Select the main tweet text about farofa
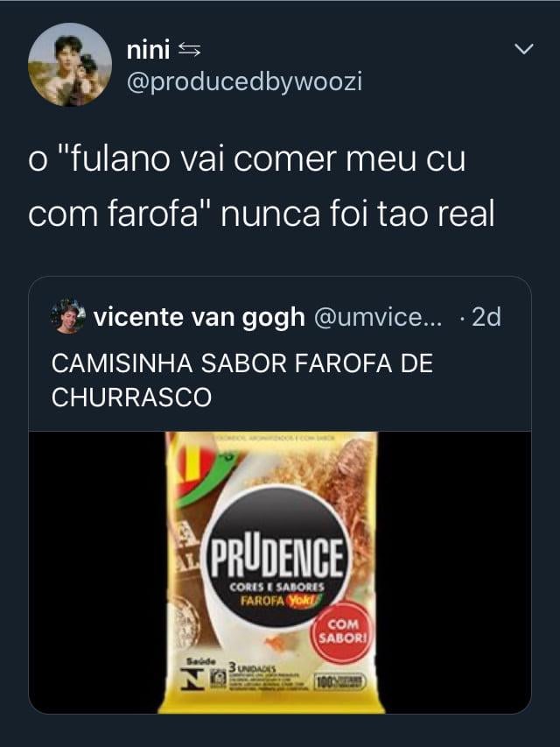 point(262,187)
